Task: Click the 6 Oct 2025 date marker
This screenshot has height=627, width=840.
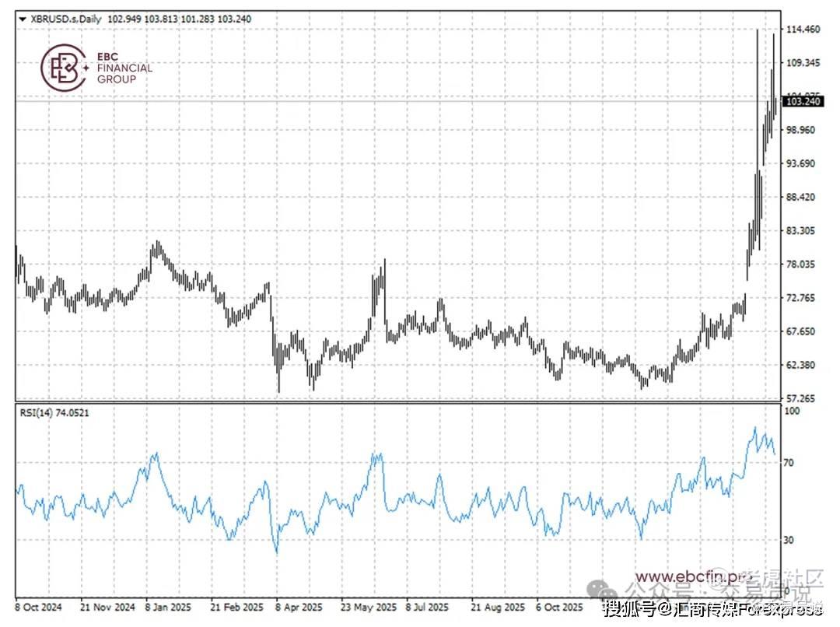Action: (559, 608)
